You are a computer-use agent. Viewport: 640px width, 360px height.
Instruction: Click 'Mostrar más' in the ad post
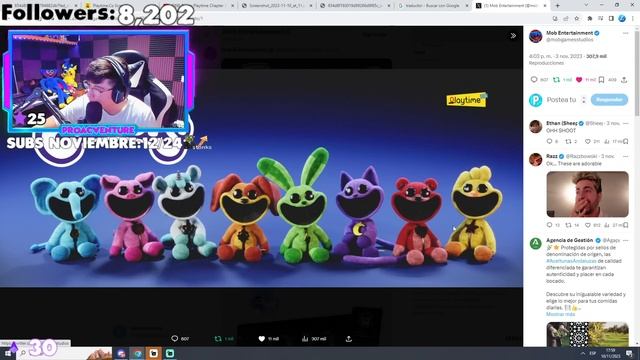tap(560, 314)
